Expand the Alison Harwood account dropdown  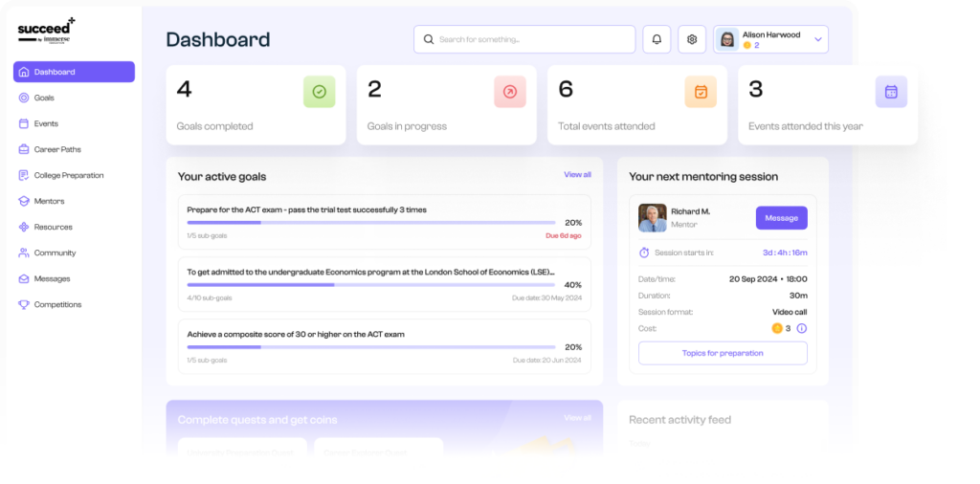tap(817, 39)
